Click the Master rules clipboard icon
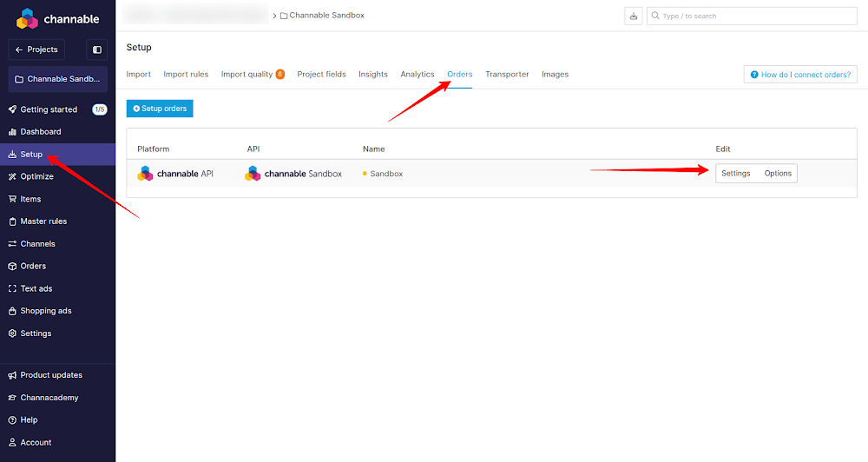The width and height of the screenshot is (868, 462). pos(12,221)
